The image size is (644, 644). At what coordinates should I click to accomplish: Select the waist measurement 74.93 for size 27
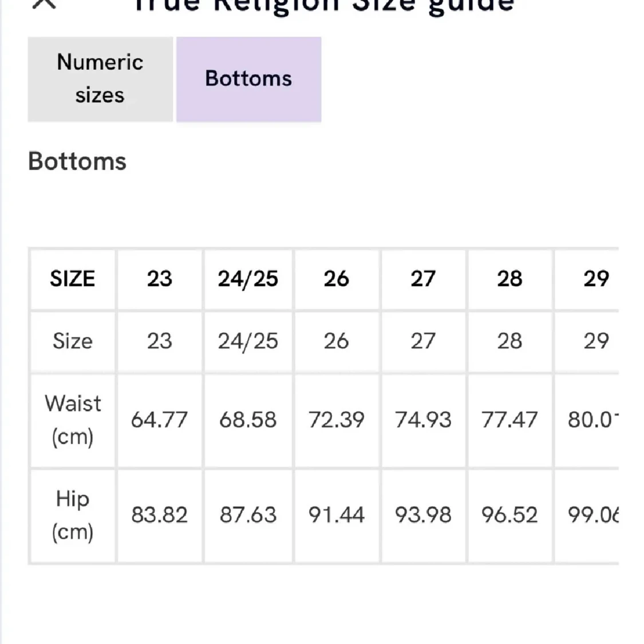[x=424, y=420]
